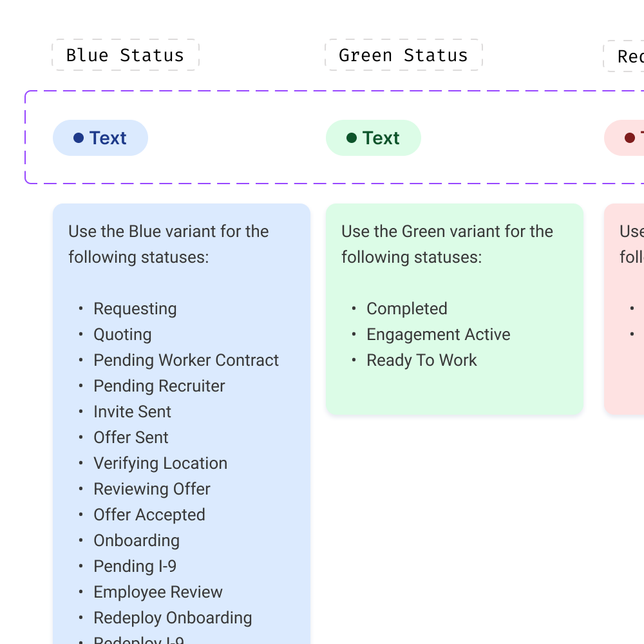Click the 'Completed' list item
Image resolution: width=644 pixels, height=644 pixels.
point(407,309)
